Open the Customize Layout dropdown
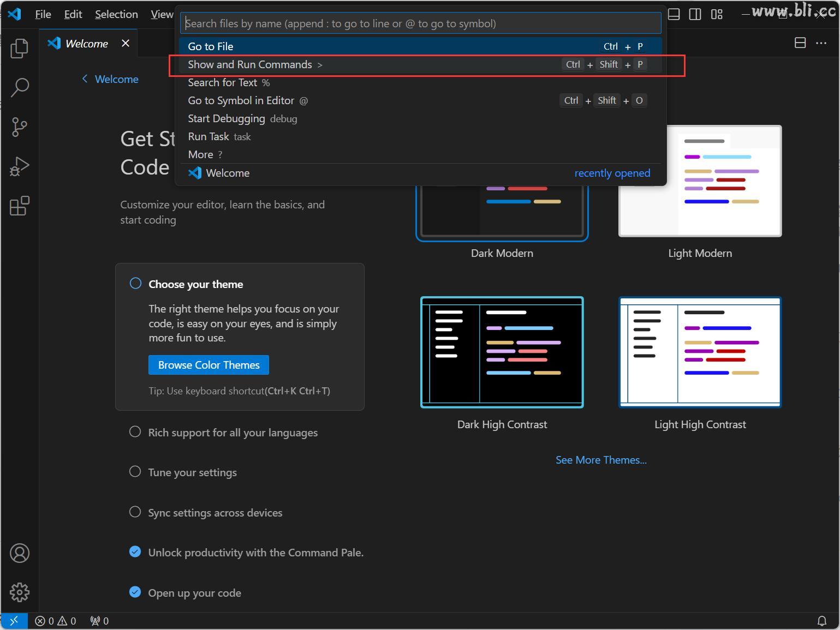 pos(717,15)
